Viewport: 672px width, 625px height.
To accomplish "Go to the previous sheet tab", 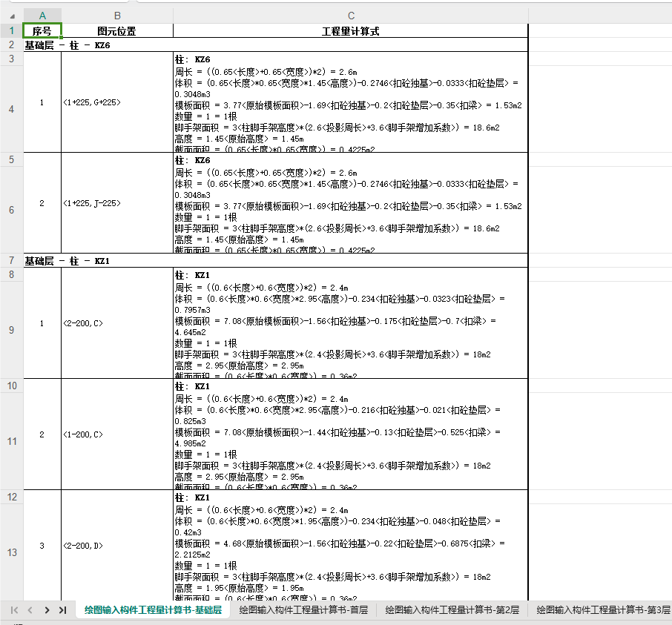I will click(30, 610).
